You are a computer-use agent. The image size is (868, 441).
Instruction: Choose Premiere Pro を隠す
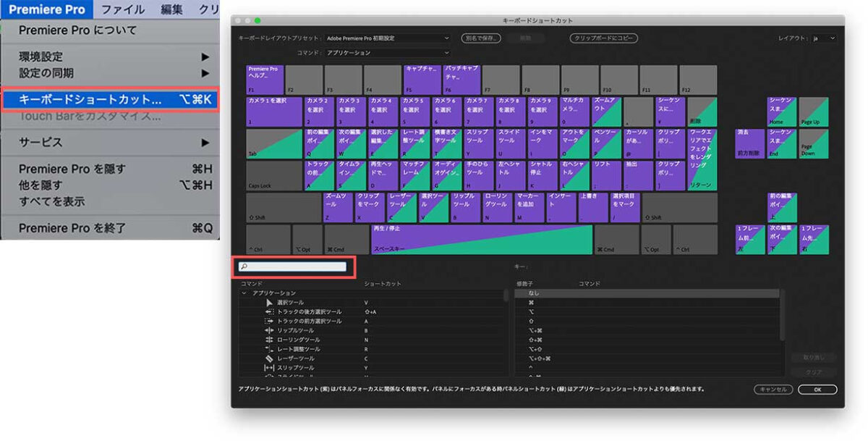[110, 169]
